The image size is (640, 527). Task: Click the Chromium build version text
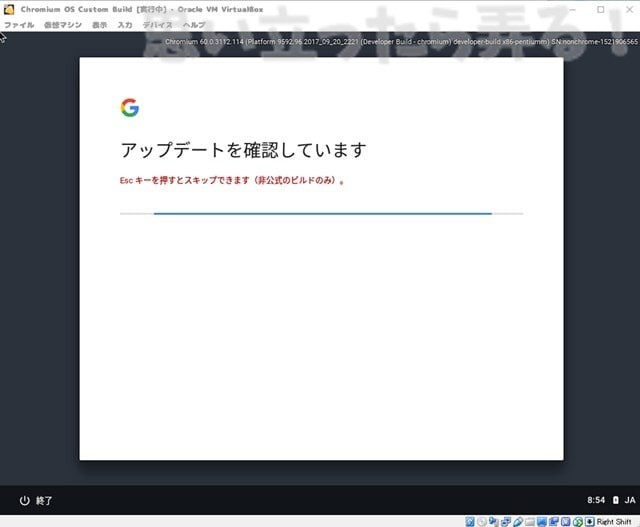point(401,42)
